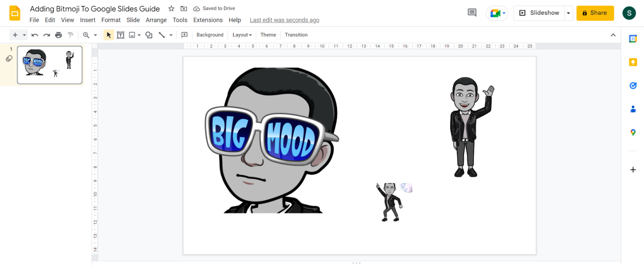
Task: Click the Share button
Action: point(595,13)
